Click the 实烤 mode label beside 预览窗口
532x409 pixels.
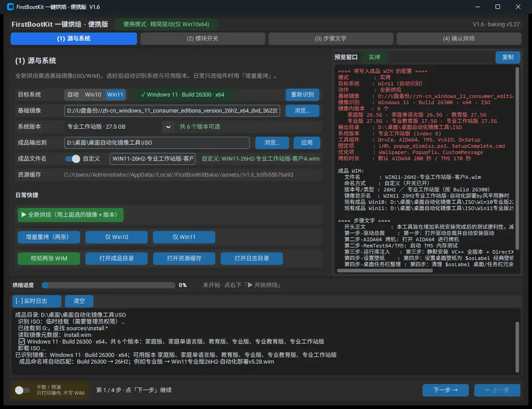[374, 57]
